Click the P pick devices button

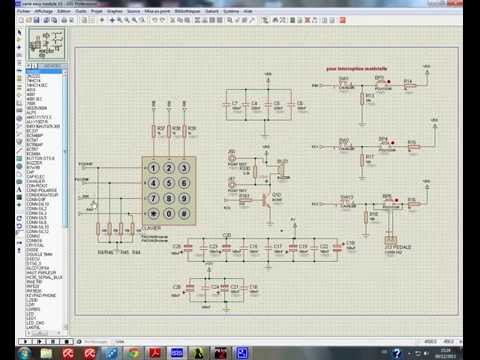(x=29, y=66)
